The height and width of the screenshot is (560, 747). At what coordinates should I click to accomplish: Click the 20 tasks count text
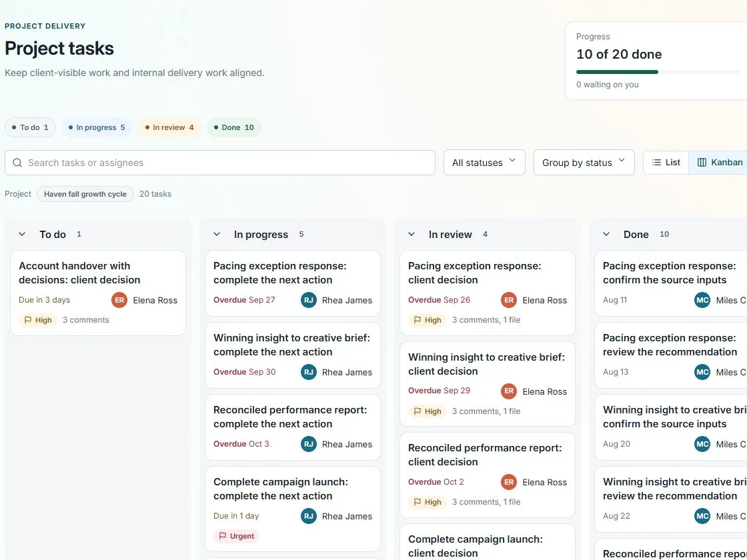[155, 194]
